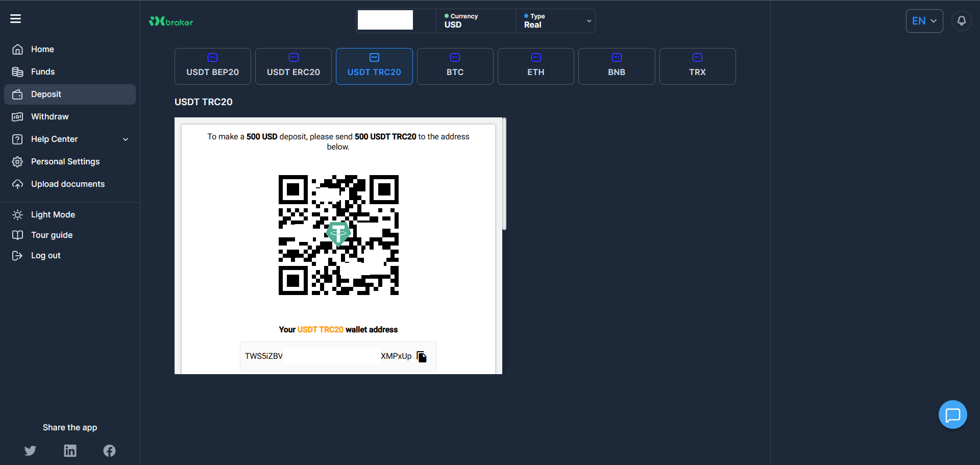Click the '500 USD deposit' instruction text
980x465 pixels.
point(338,141)
